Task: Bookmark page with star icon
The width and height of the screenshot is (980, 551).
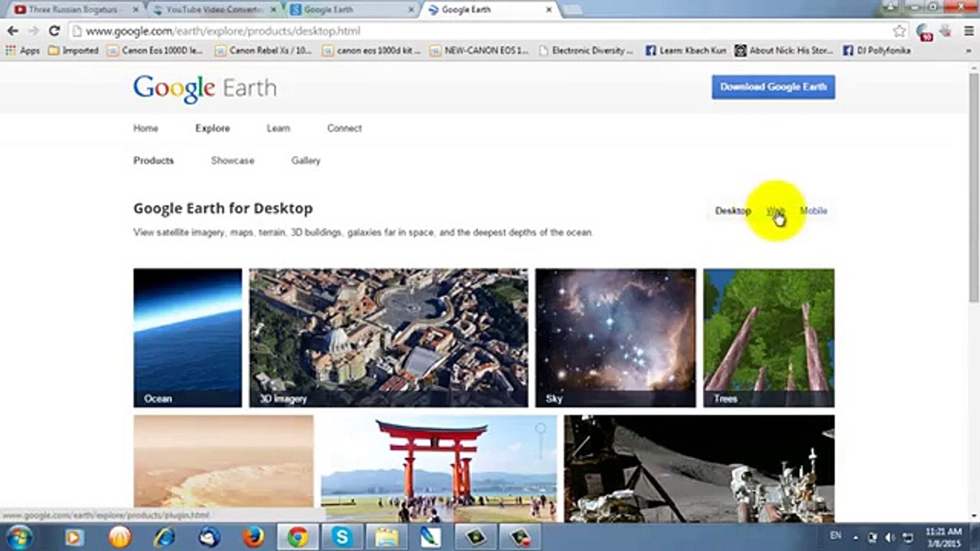Action: (899, 31)
